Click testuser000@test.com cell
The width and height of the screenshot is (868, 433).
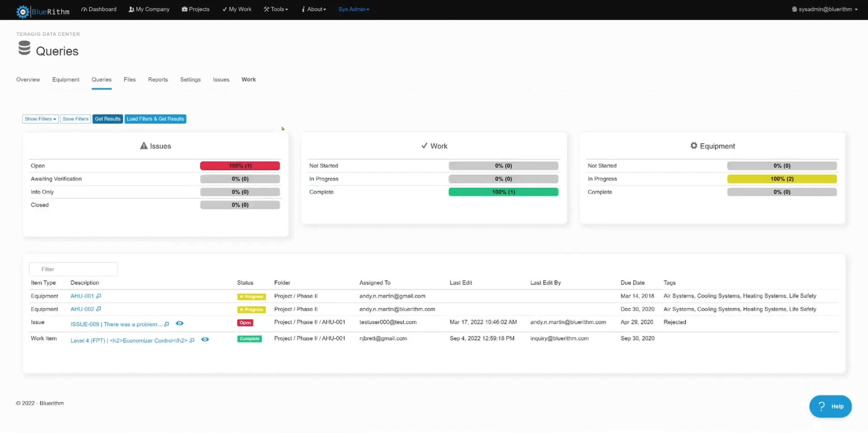[x=388, y=322]
